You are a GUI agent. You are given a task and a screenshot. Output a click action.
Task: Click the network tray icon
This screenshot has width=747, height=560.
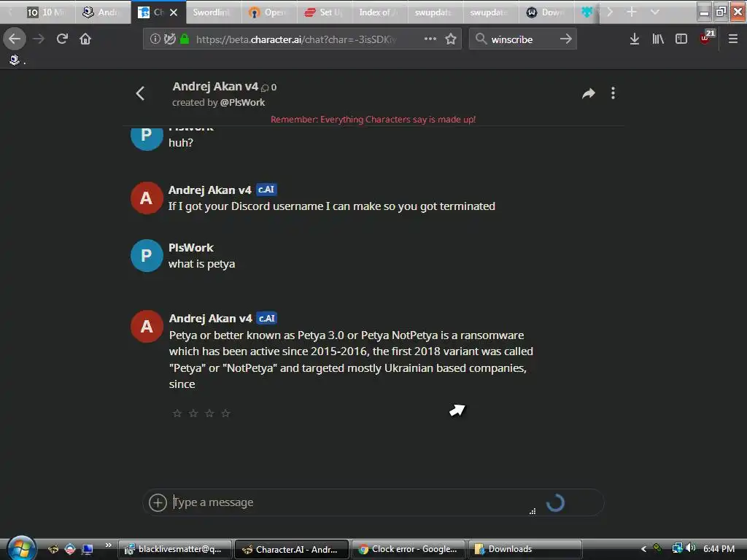[x=677, y=548]
